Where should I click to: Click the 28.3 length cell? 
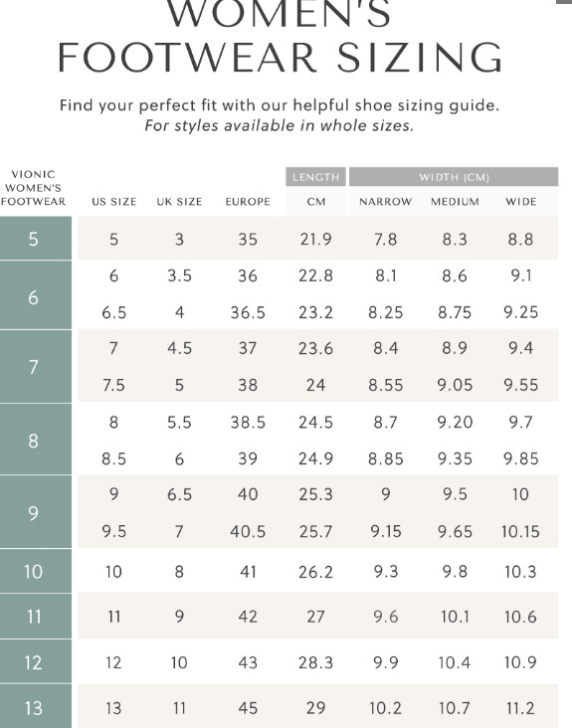315,662
